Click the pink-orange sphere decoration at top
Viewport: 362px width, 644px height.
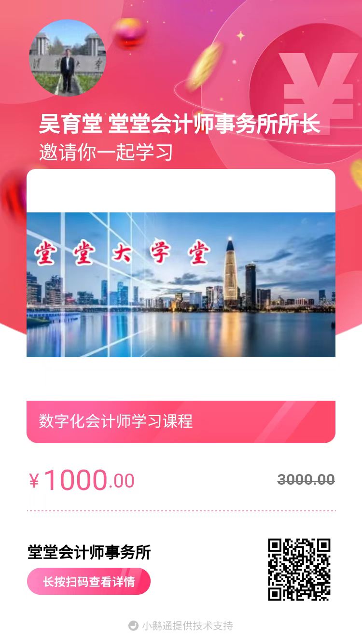tap(130, 33)
